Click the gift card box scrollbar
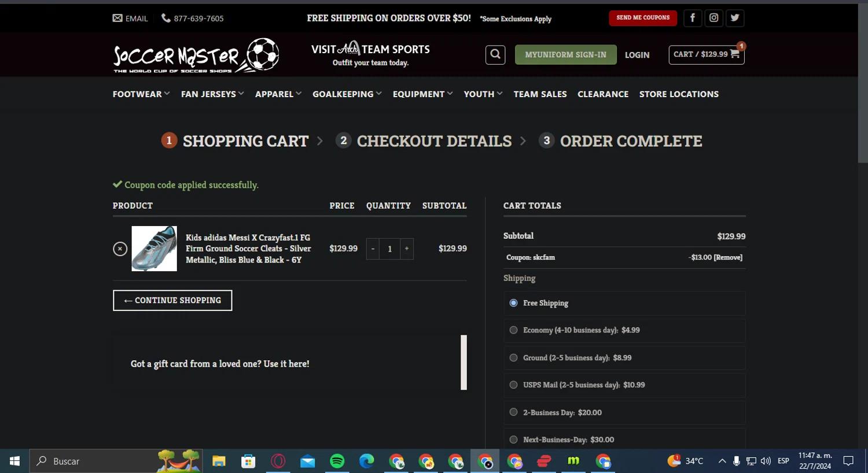Viewport: 868px width, 473px height. coord(464,363)
